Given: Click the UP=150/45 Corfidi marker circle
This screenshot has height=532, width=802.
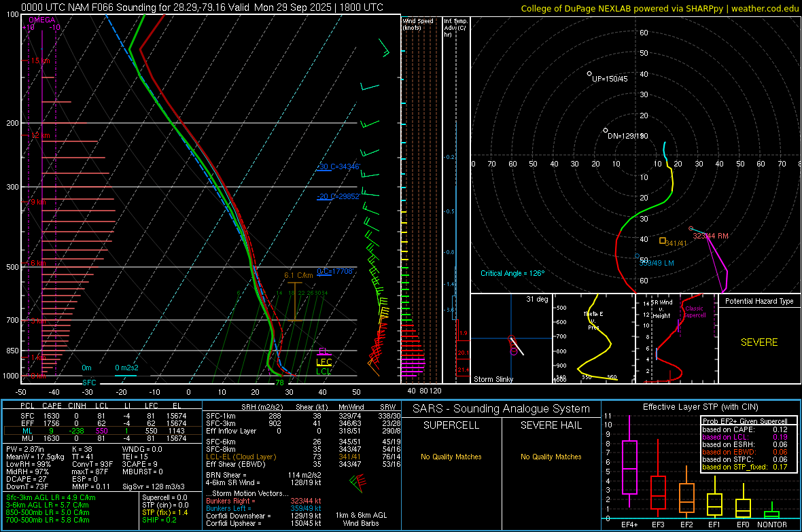Looking at the screenshot, I should tap(589, 74).
